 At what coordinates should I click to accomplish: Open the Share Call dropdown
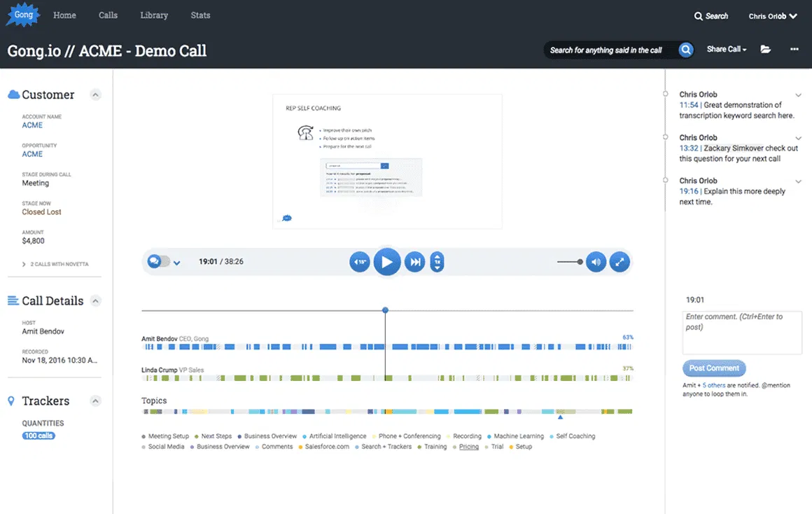(x=727, y=50)
